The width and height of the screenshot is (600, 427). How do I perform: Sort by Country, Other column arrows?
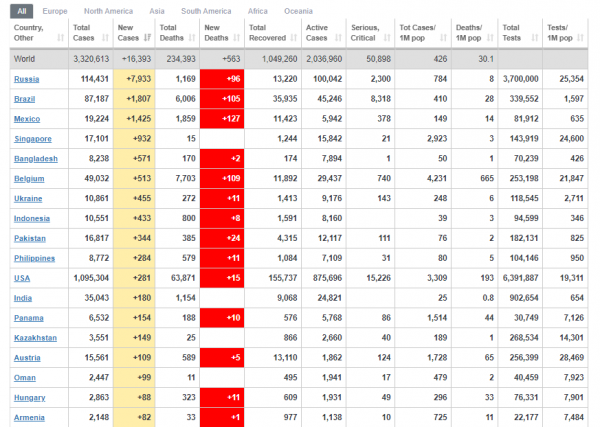coord(60,37)
